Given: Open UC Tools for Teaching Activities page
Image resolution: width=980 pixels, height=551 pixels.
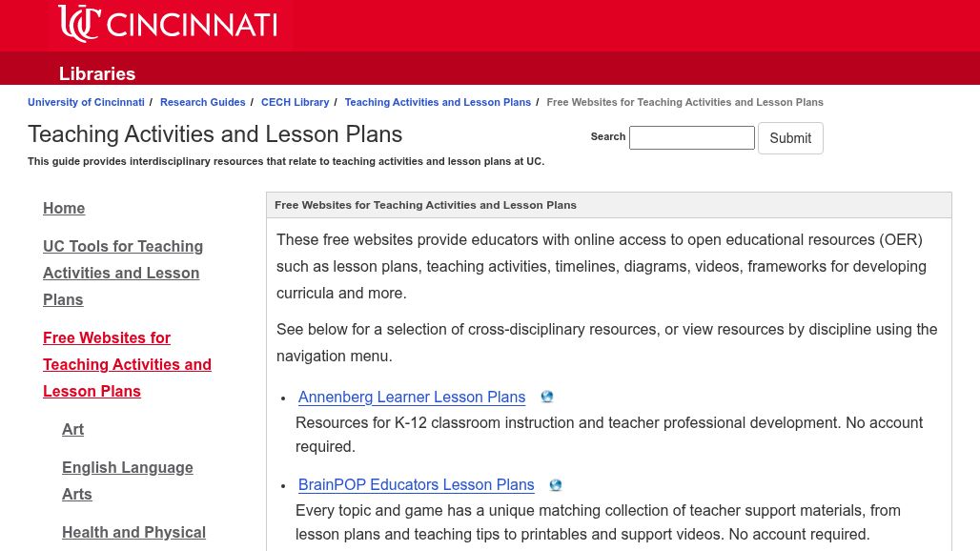Looking at the screenshot, I should coord(123,273).
